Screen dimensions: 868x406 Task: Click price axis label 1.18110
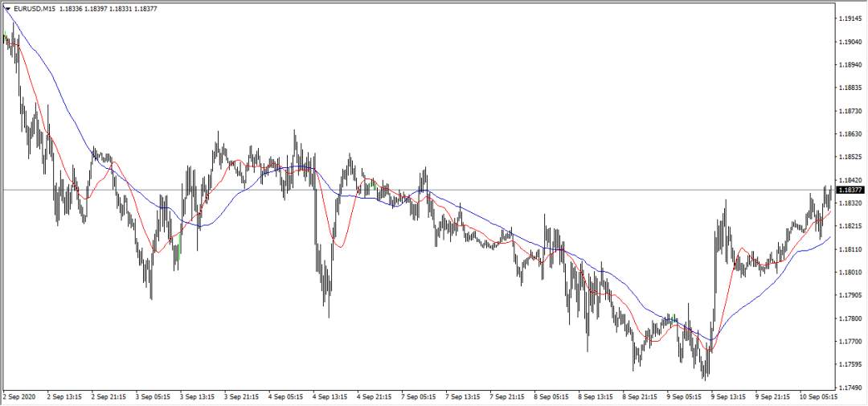(x=850, y=249)
